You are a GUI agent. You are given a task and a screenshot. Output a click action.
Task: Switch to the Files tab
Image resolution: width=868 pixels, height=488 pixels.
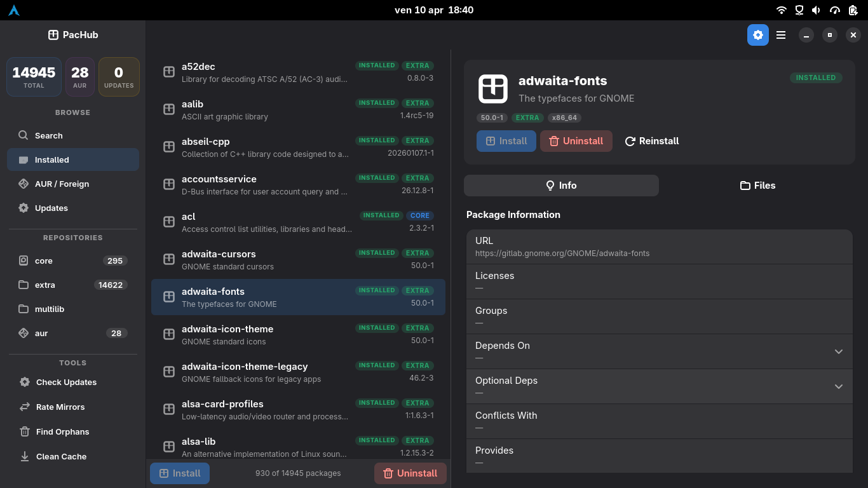[x=757, y=186]
